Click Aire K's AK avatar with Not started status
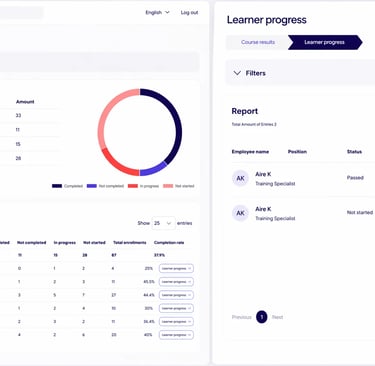The image size is (375, 366). (240, 213)
